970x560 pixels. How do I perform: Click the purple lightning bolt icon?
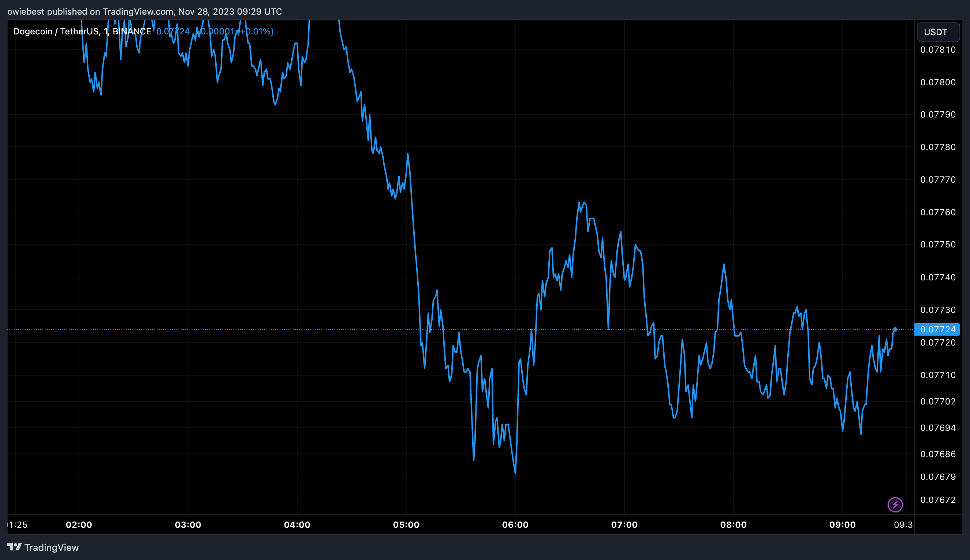(895, 504)
